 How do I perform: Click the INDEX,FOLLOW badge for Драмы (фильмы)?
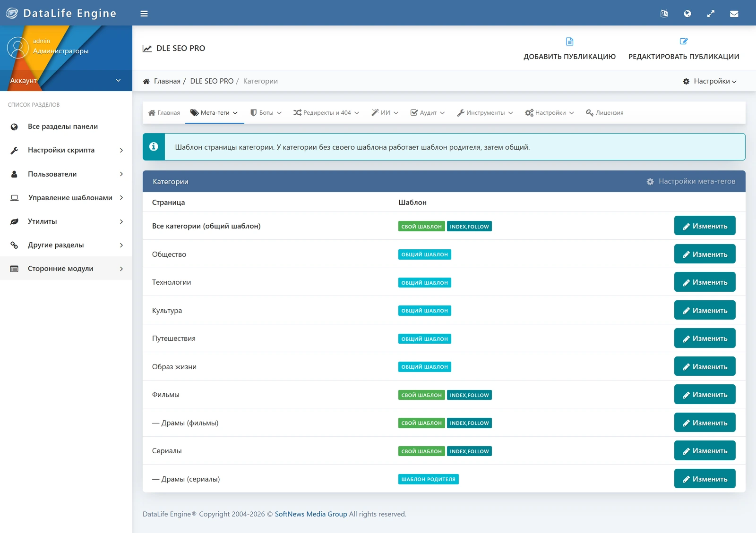(469, 423)
